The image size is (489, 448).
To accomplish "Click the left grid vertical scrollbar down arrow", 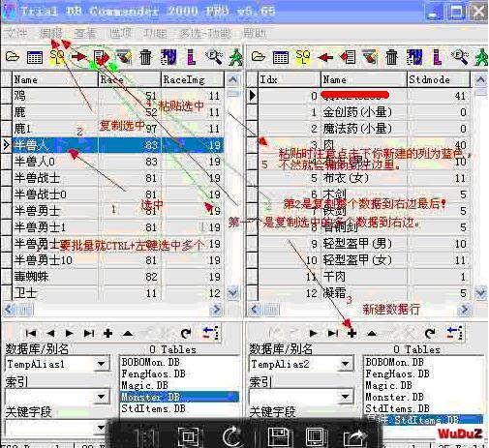I will [x=232, y=292].
